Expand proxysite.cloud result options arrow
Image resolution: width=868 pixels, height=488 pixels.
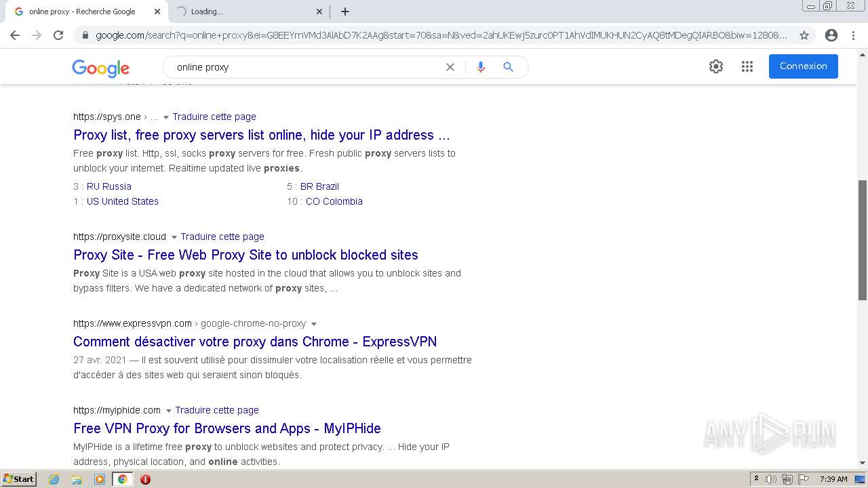click(x=174, y=237)
